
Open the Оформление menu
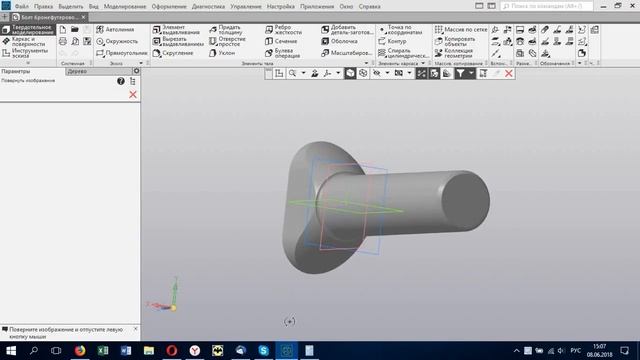tap(169, 7)
